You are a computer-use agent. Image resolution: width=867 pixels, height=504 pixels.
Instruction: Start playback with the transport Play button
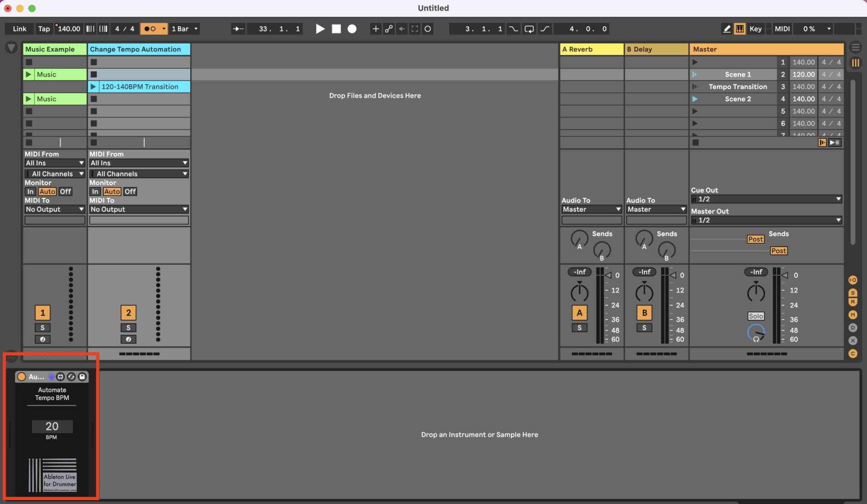click(x=320, y=29)
